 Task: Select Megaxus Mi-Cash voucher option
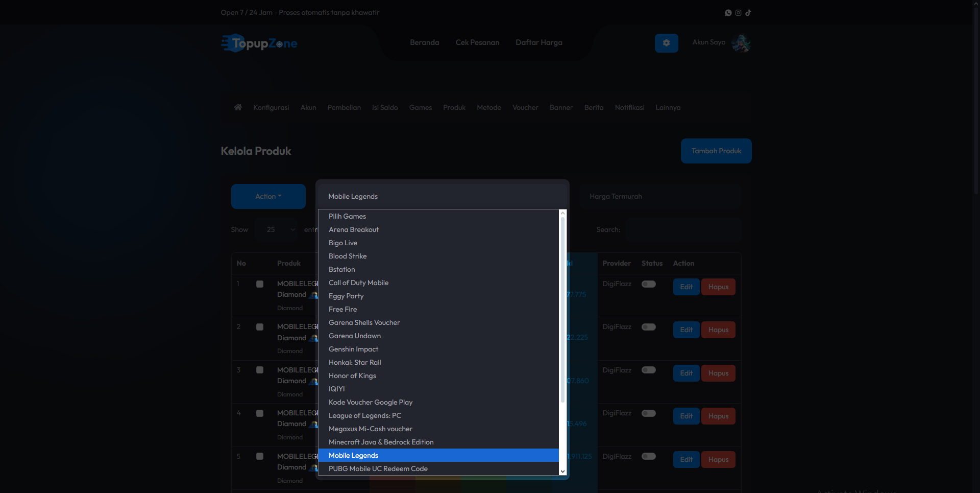(438, 429)
